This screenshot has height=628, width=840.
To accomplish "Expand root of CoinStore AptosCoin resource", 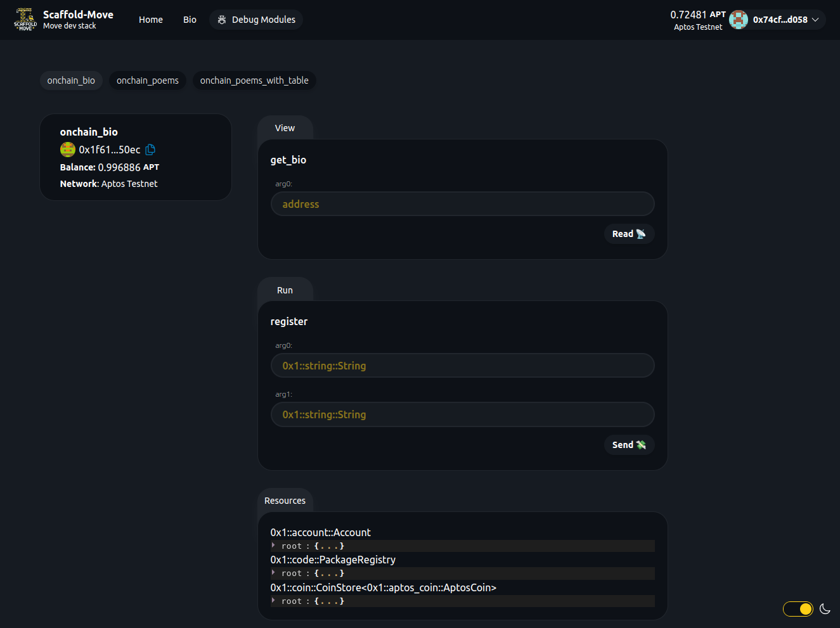I will point(273,601).
